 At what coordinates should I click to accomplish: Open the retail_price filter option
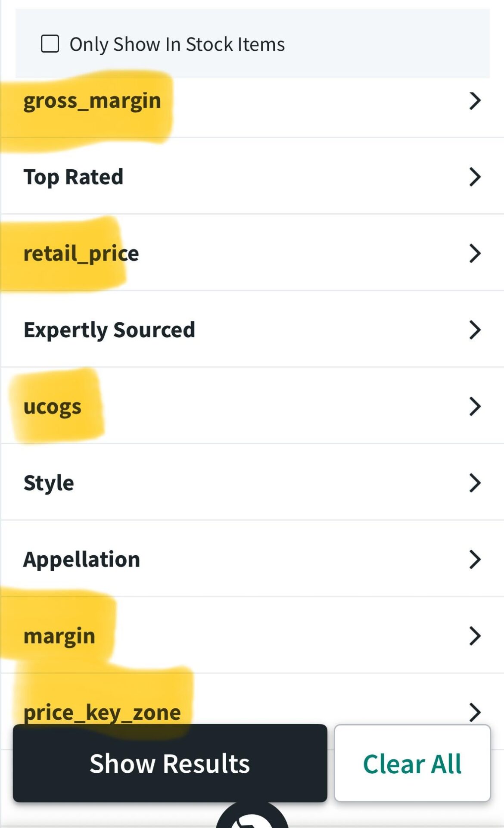[x=81, y=253]
